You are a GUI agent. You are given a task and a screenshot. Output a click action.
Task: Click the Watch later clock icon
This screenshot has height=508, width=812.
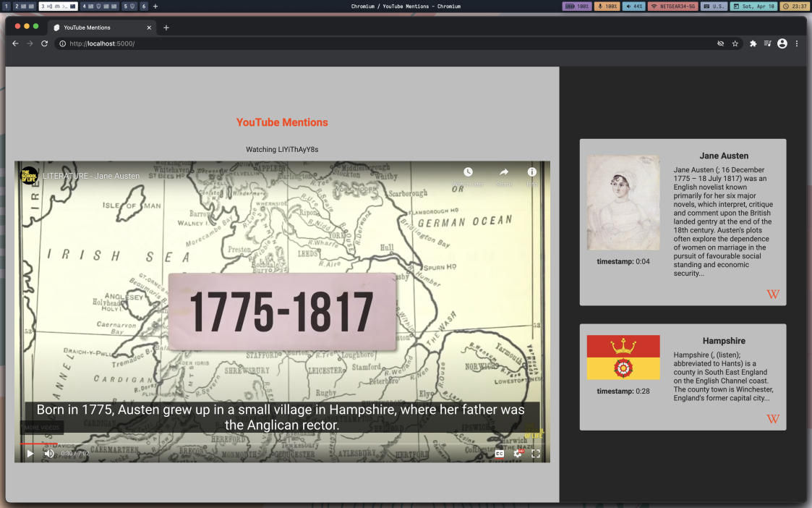(468, 172)
